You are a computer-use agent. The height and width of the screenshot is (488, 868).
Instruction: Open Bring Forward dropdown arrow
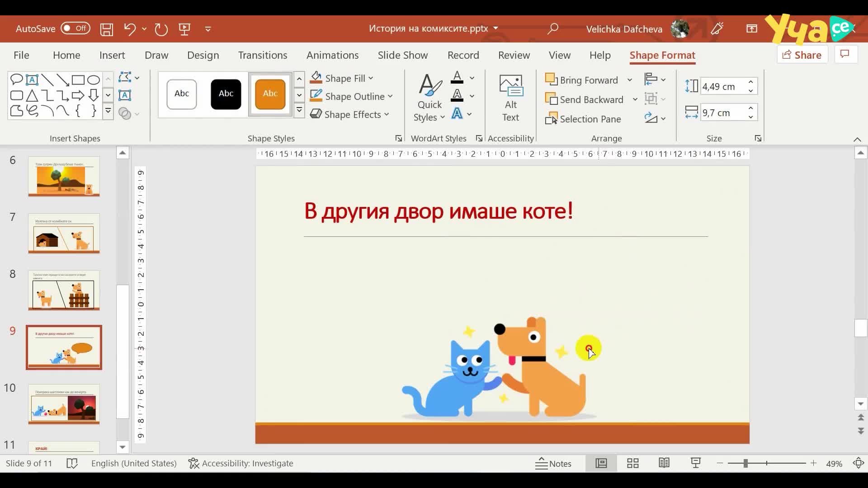tap(629, 80)
